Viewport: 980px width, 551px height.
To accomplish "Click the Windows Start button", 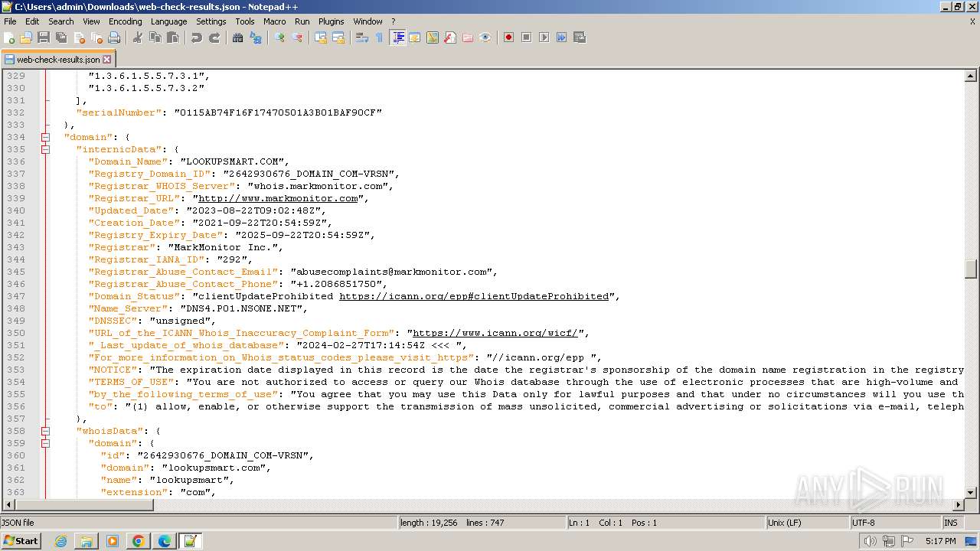I will pos(21,540).
